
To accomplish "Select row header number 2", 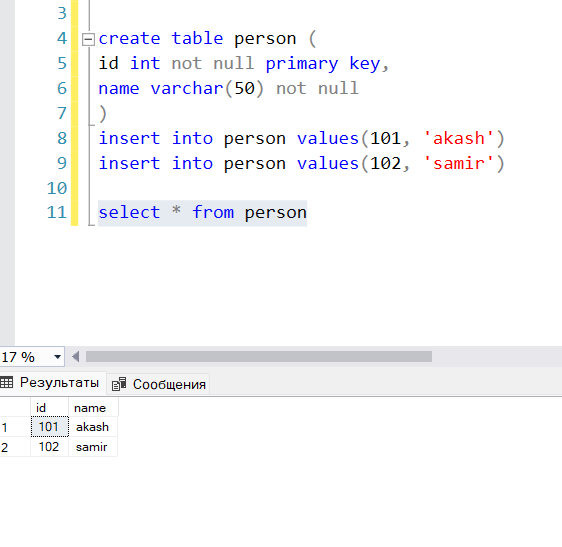I will pyautogui.click(x=15, y=447).
